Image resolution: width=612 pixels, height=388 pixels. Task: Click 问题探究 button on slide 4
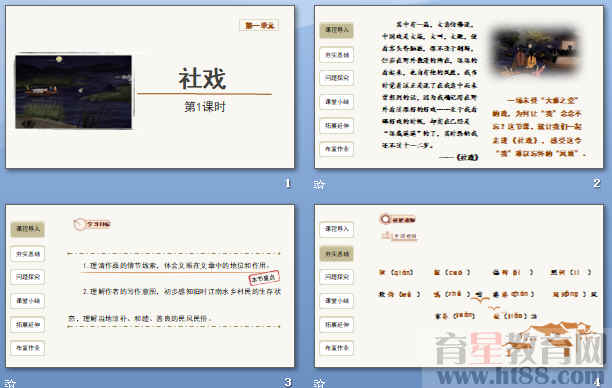(336, 277)
